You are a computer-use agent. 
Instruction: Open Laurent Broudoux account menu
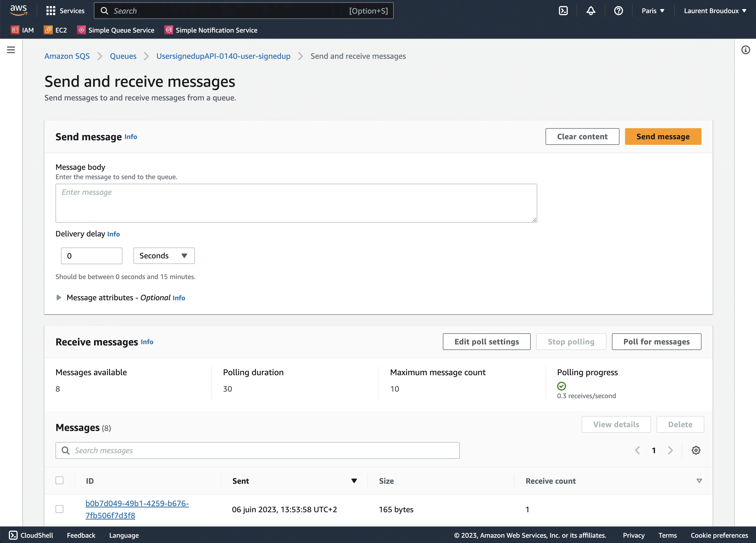715,11
